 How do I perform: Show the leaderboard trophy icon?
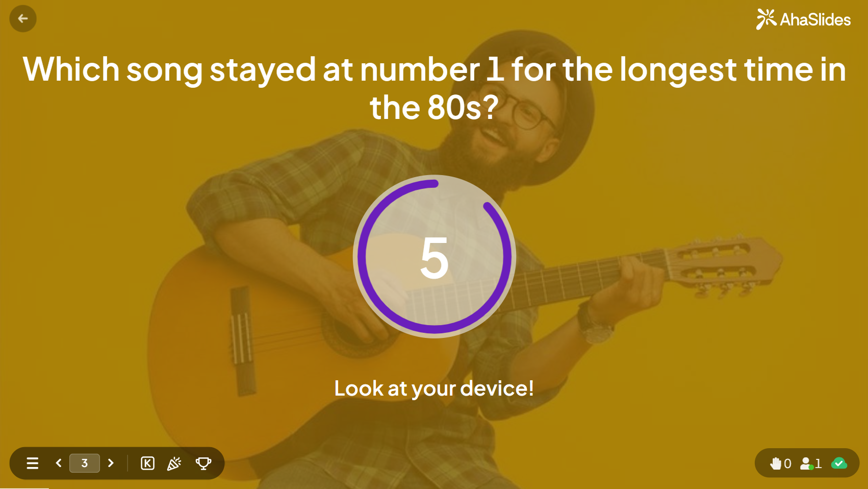(x=203, y=463)
